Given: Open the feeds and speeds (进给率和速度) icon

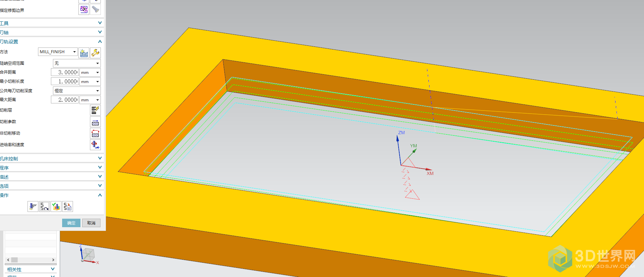Looking at the screenshot, I should [x=95, y=145].
